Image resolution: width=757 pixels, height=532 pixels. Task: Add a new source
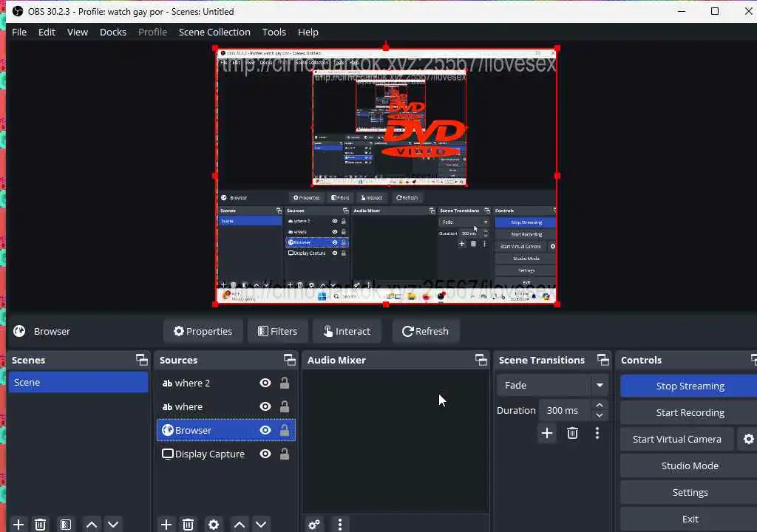pyautogui.click(x=166, y=525)
